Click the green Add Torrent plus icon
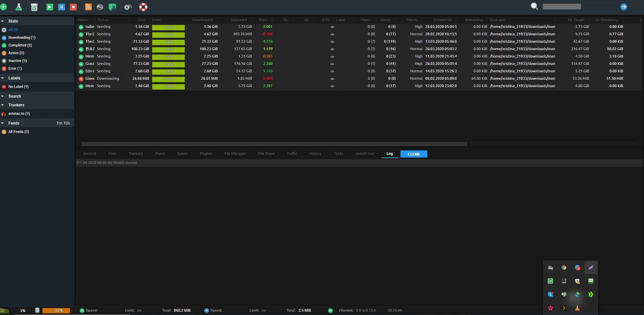 tap(3, 7)
